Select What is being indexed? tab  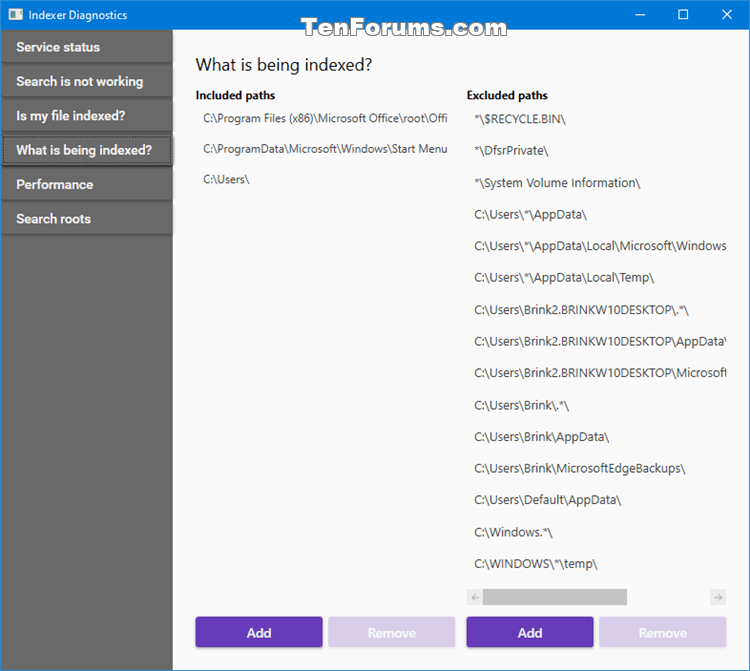87,150
